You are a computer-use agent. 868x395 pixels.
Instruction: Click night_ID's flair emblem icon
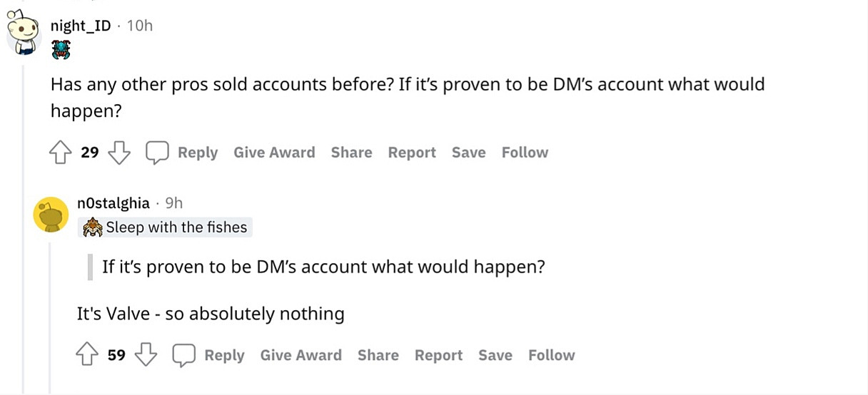tap(61, 50)
